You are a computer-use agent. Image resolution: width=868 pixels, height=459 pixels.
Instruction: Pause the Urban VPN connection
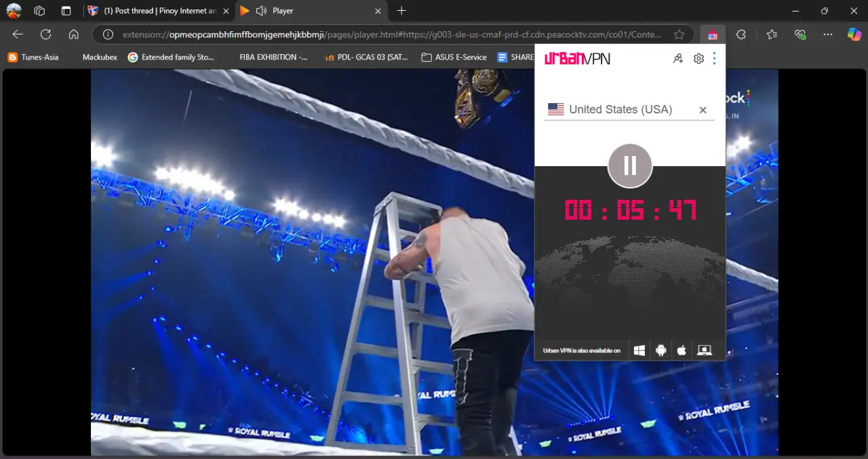[x=630, y=165]
